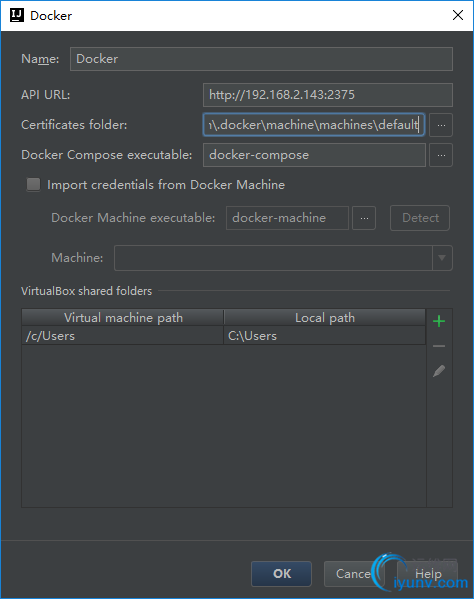
Task: Enable Import credentials from Docker Machine
Action: (x=34, y=185)
